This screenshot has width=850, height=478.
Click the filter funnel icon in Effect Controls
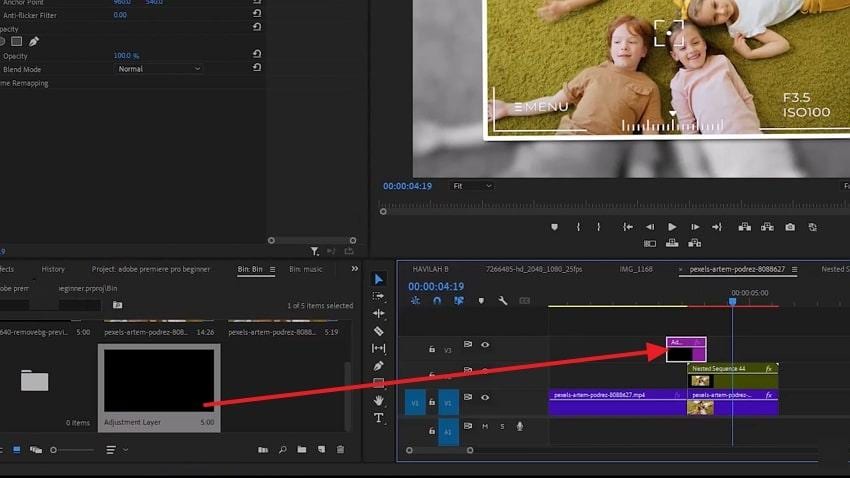coord(314,251)
